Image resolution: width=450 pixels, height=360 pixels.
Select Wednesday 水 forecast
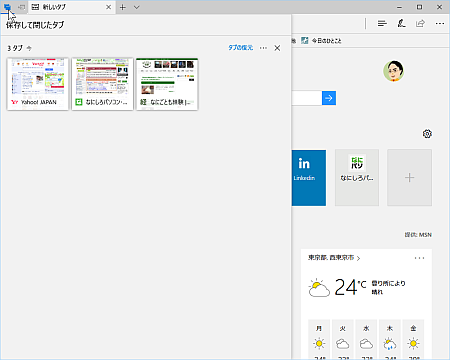tap(366, 339)
